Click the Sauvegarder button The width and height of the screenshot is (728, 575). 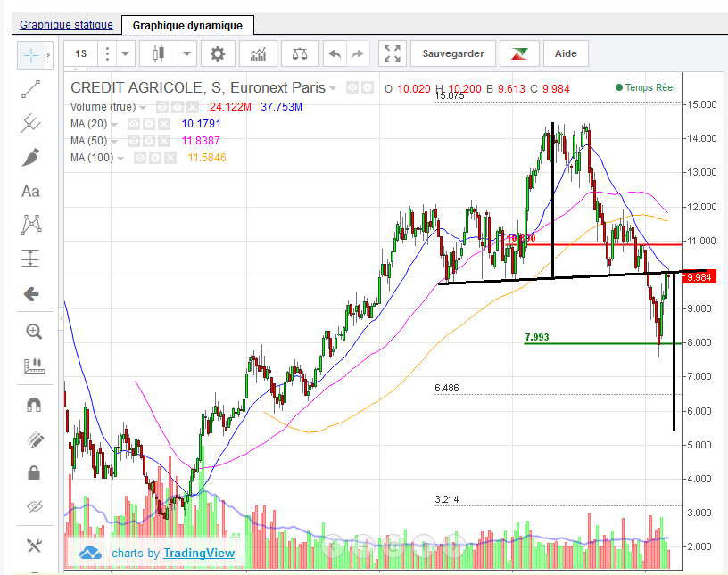(x=453, y=53)
